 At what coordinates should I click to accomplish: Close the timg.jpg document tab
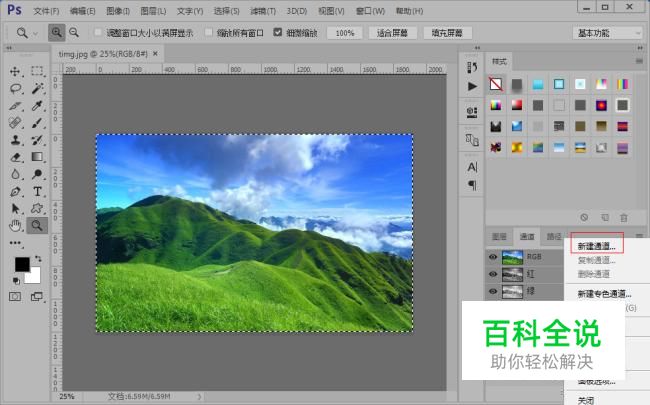click(x=155, y=53)
